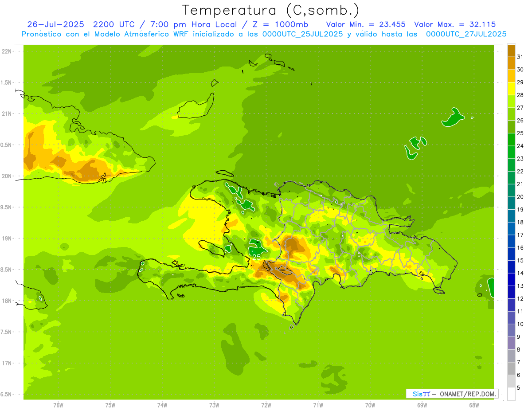Click the 'Temperatura (C,somb.)' map title

tap(271, 10)
